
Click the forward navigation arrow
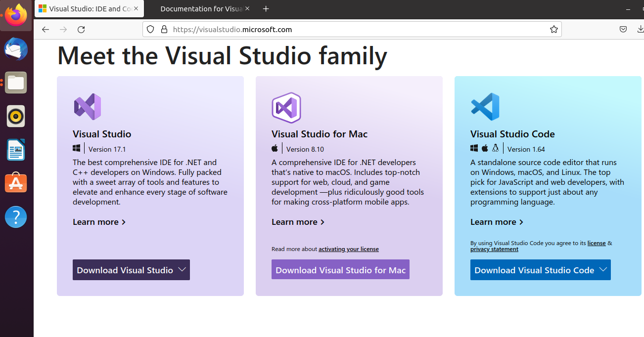(63, 30)
